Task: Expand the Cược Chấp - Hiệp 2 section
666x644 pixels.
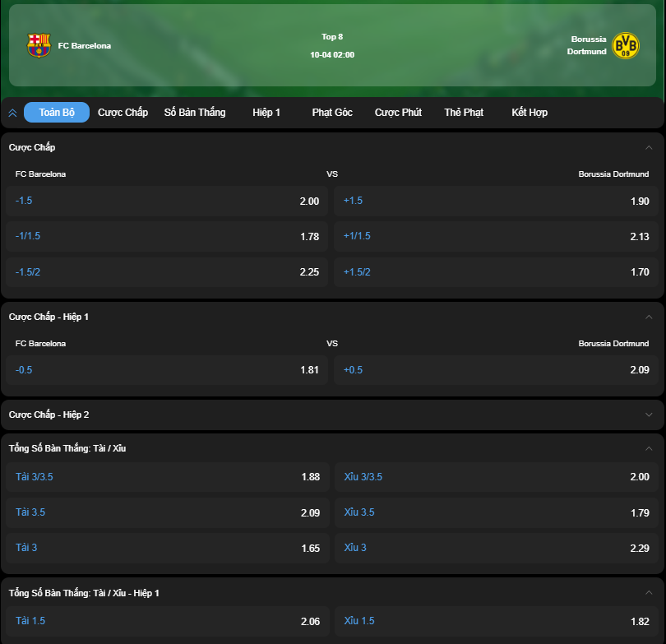Action: [x=649, y=415]
